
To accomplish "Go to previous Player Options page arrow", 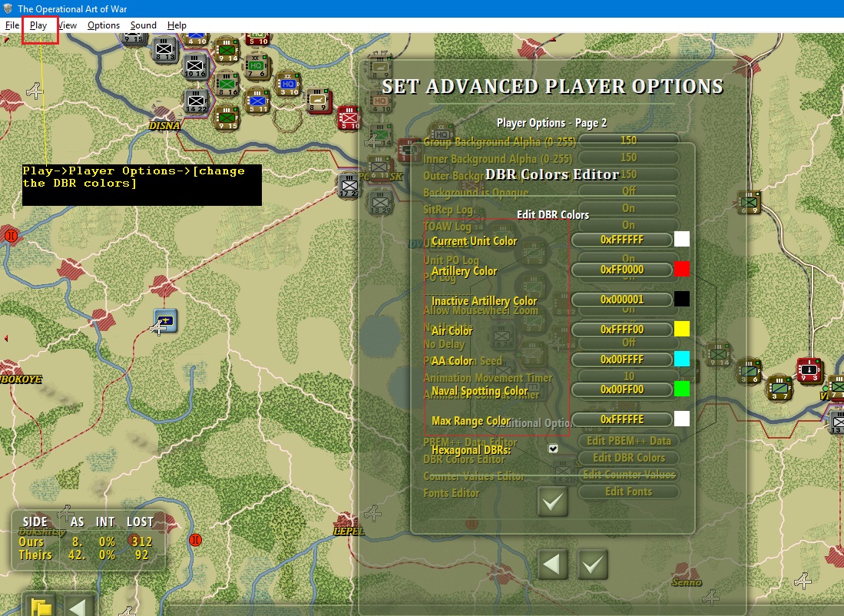I will pyautogui.click(x=552, y=565).
